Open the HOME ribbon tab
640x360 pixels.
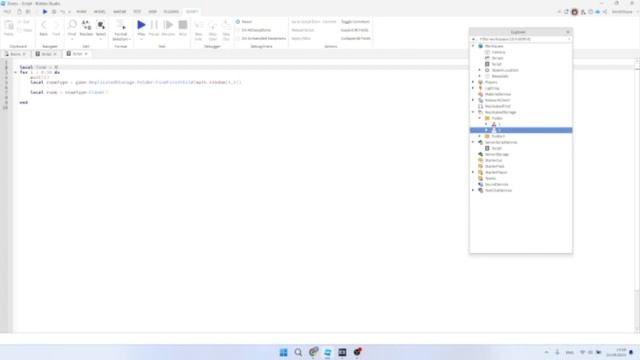[81, 12]
